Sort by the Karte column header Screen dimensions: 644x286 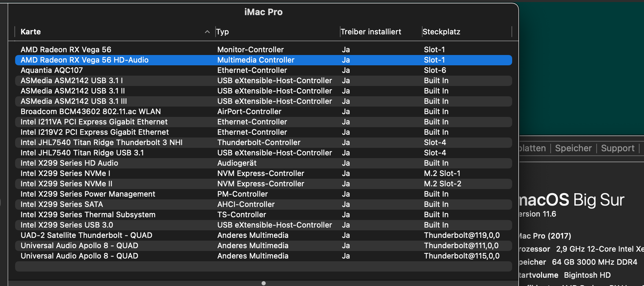pos(31,32)
